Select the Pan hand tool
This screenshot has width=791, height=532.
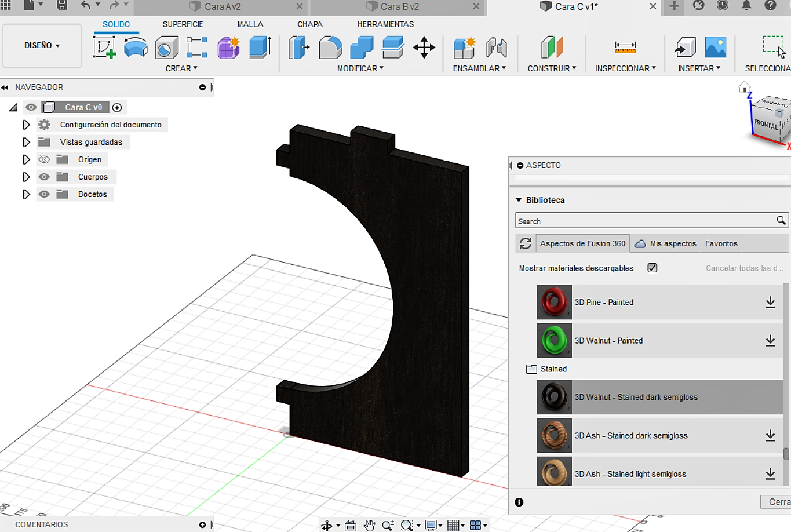tap(369, 525)
